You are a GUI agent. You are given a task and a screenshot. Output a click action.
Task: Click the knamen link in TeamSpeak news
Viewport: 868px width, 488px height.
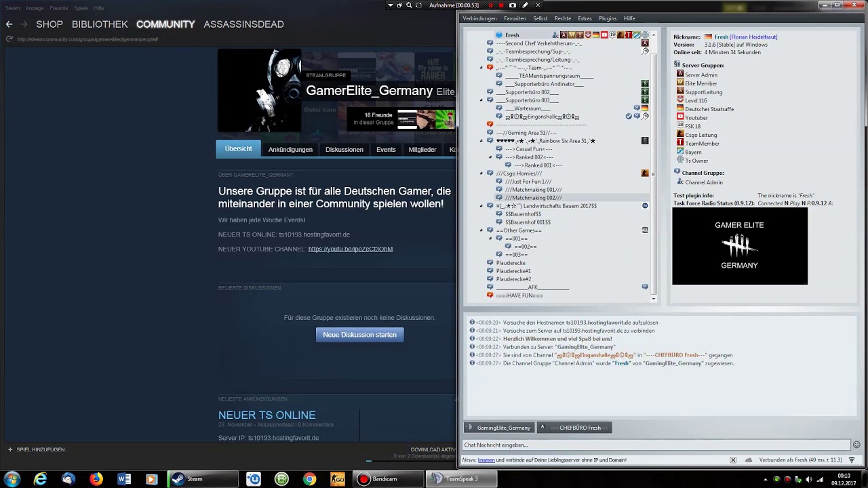(x=486, y=460)
